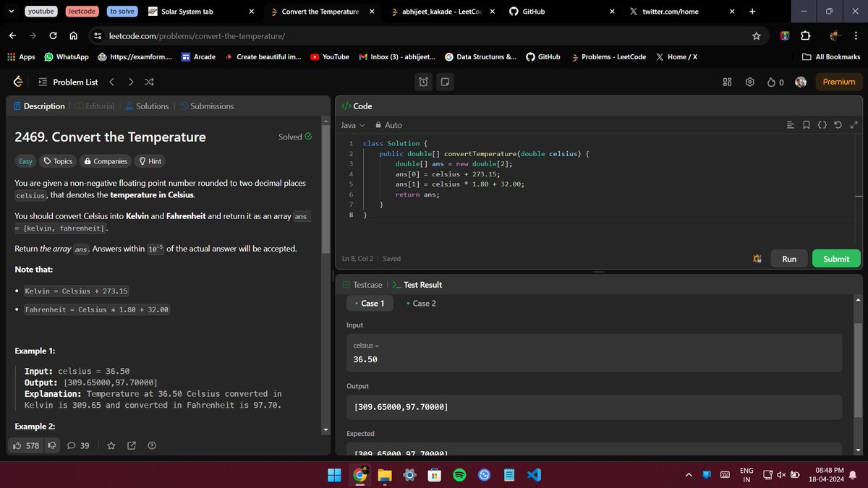The width and height of the screenshot is (868, 488).
Task: Open the Problem List
Action: click(x=68, y=82)
